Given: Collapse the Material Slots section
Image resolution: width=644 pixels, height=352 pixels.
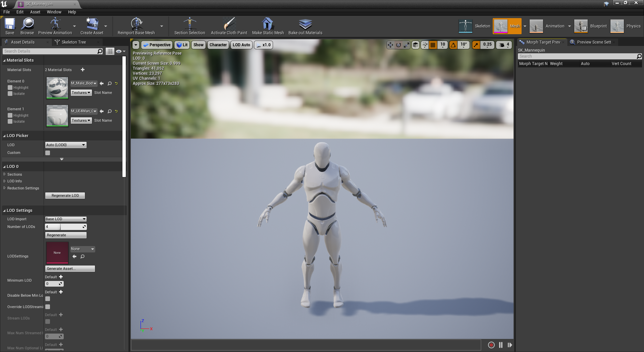Looking at the screenshot, I should 4,60.
